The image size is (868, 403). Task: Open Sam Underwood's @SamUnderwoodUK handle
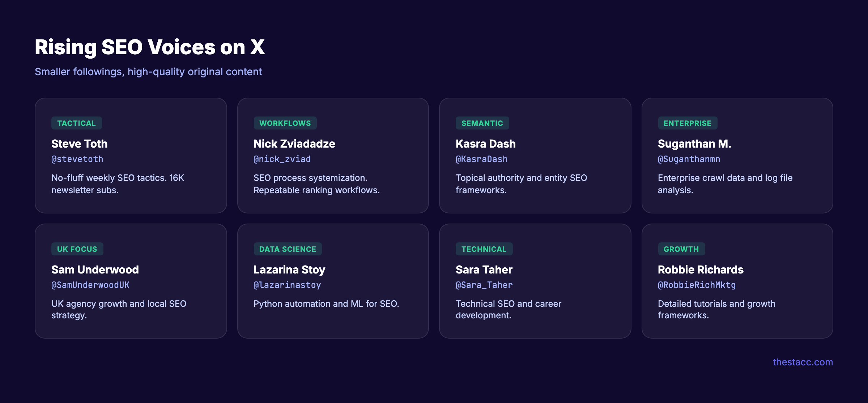click(x=90, y=285)
